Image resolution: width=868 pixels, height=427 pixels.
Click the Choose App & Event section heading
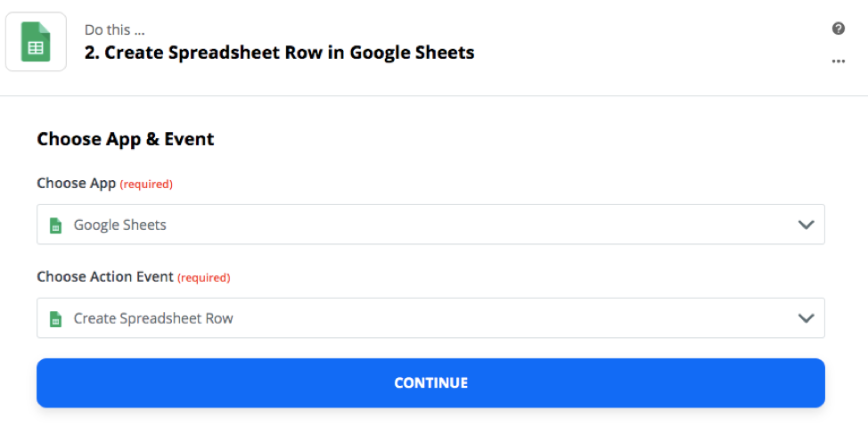(126, 139)
